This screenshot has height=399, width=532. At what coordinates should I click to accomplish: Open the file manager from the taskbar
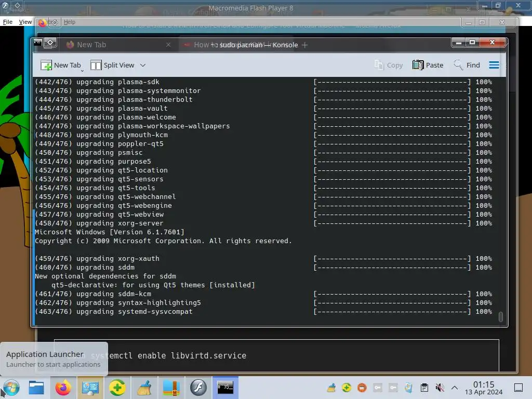36,388
